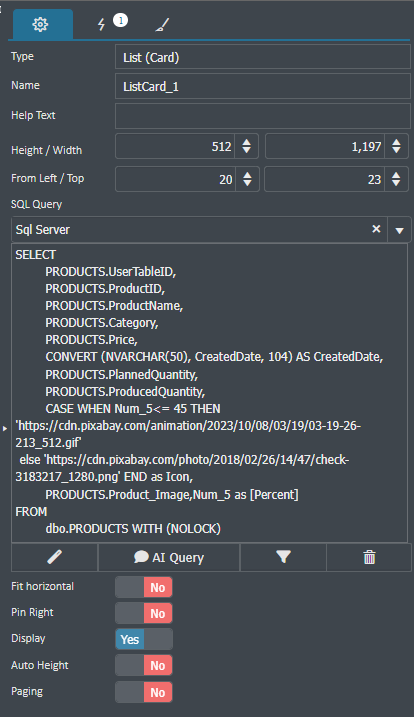Image resolution: width=414 pixels, height=717 pixels.
Task: Enable the Paging switch
Action: click(144, 692)
